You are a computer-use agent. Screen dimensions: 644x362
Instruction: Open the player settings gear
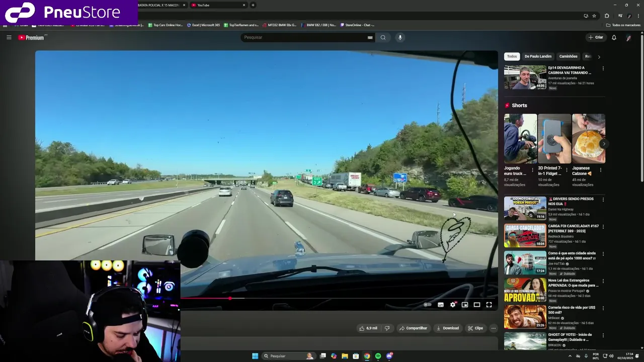point(453,305)
